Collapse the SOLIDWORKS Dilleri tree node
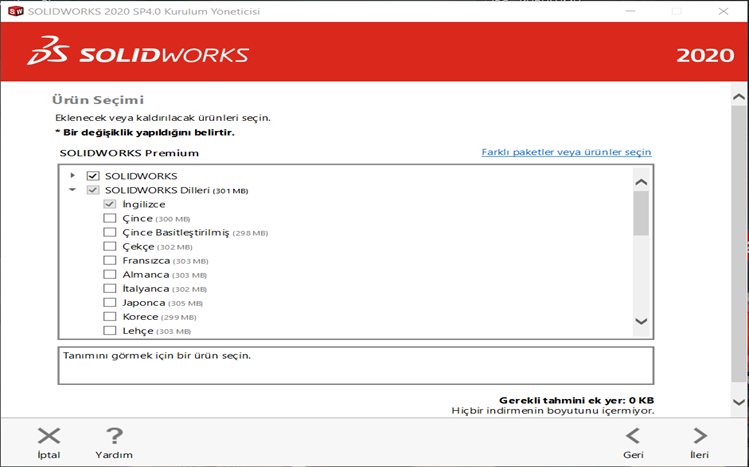 (72, 190)
